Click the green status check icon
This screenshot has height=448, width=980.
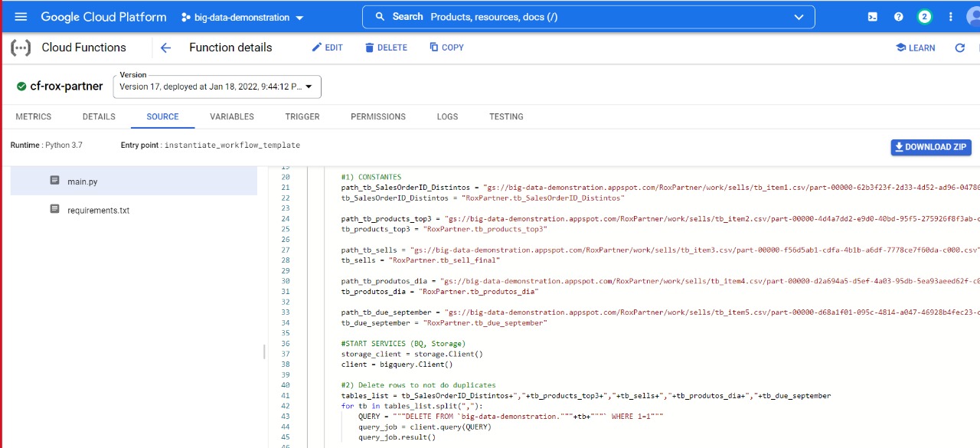pyautogui.click(x=21, y=87)
